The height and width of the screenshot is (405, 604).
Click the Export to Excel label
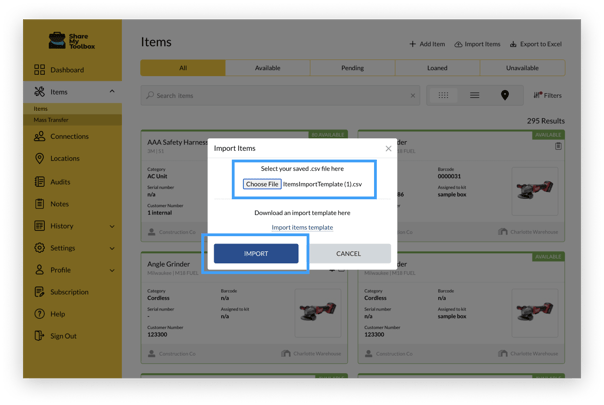click(x=541, y=44)
